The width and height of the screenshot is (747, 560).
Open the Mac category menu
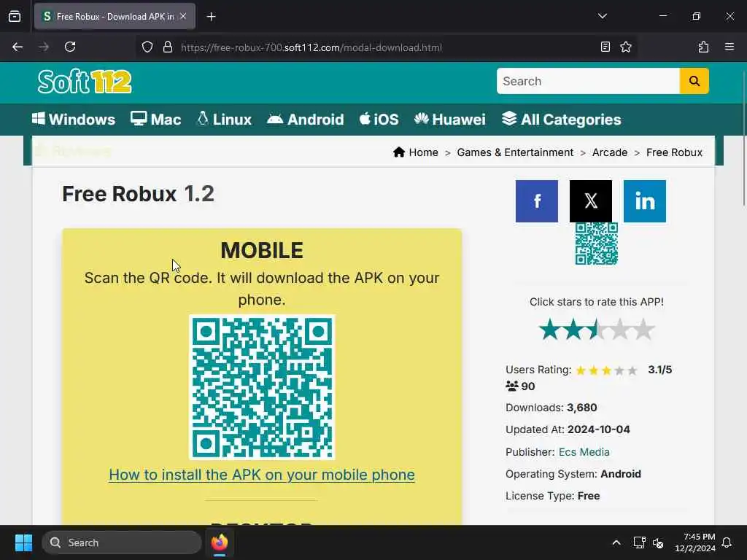pyautogui.click(x=156, y=119)
